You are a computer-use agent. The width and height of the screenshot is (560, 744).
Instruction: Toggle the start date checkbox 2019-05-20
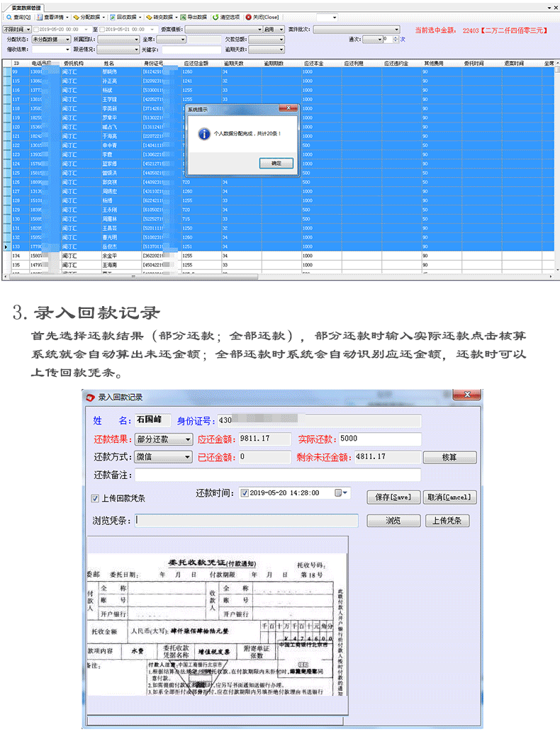coord(36,30)
